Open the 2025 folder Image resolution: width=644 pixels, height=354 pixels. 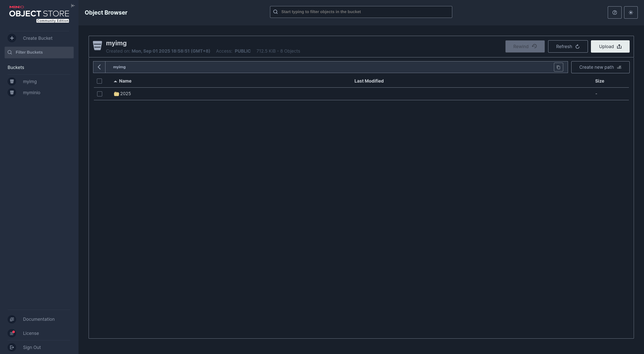click(125, 94)
